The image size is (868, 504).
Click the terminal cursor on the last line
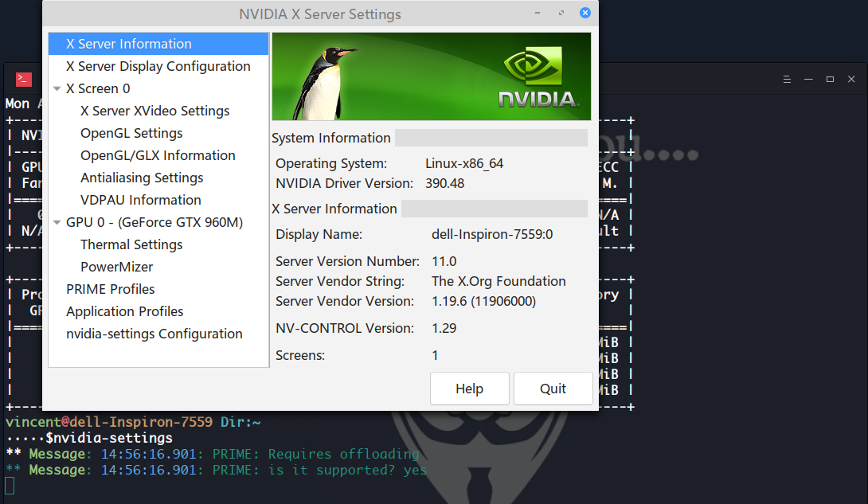(10, 486)
